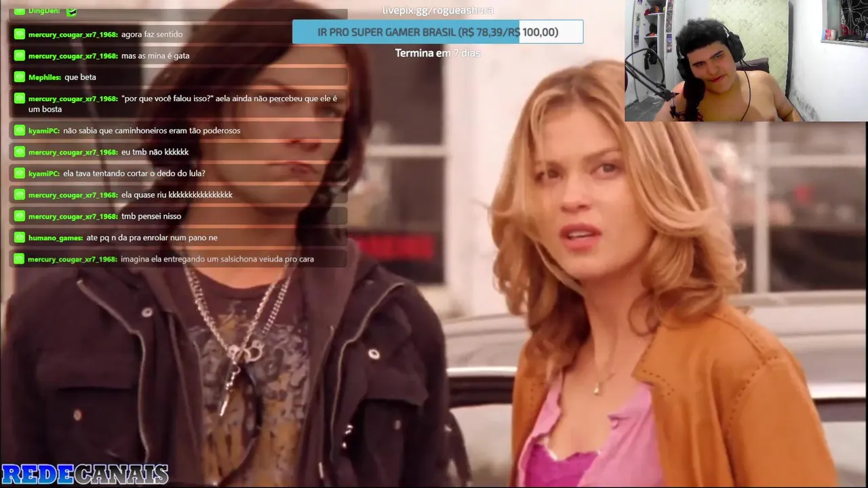Click mercury_cougar username on 'agora faz sentido' row
Screen dimensions: 868x488
pos(73,35)
